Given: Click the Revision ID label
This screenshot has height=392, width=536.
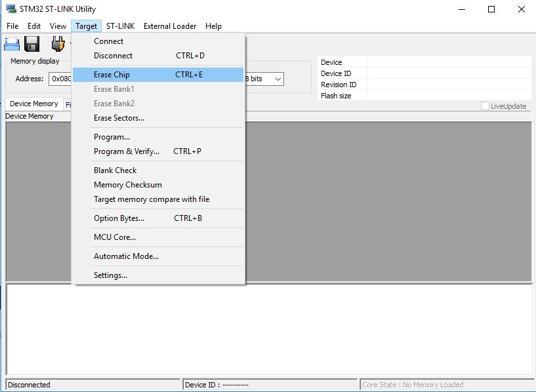Looking at the screenshot, I should (x=339, y=85).
